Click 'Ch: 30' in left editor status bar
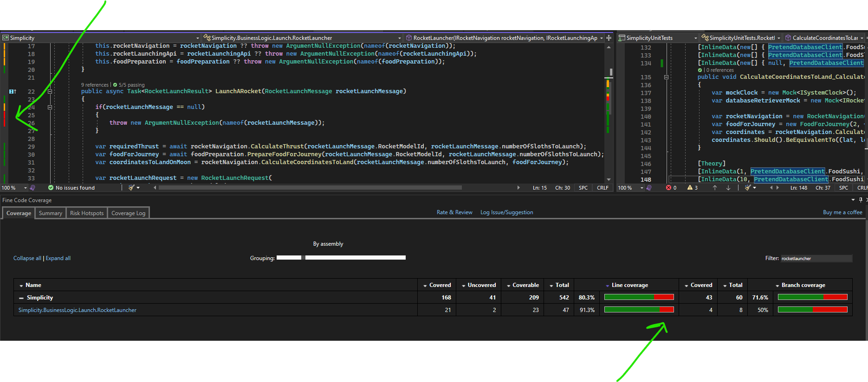868x382 pixels. pos(563,188)
